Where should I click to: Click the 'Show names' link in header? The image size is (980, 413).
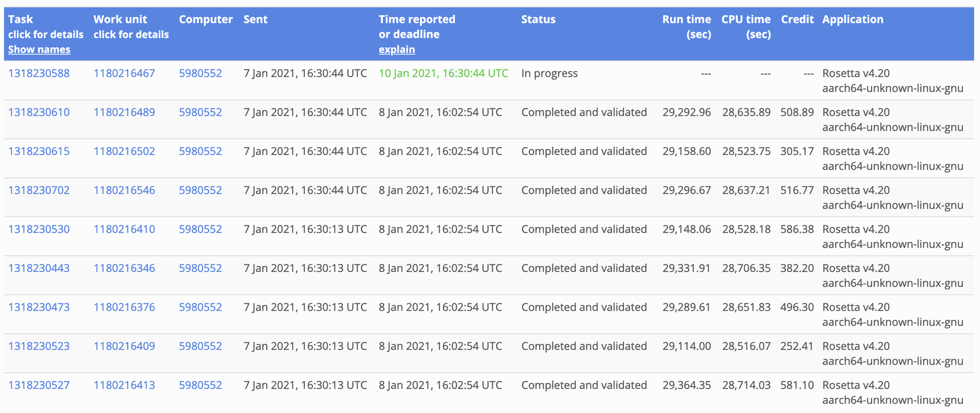[39, 50]
